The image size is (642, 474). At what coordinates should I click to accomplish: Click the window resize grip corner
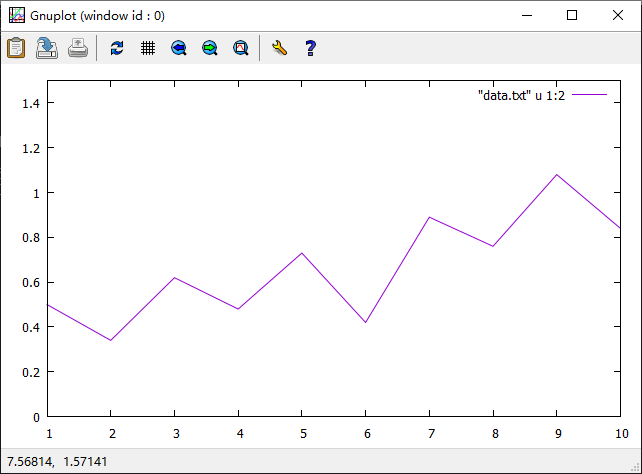point(635,467)
